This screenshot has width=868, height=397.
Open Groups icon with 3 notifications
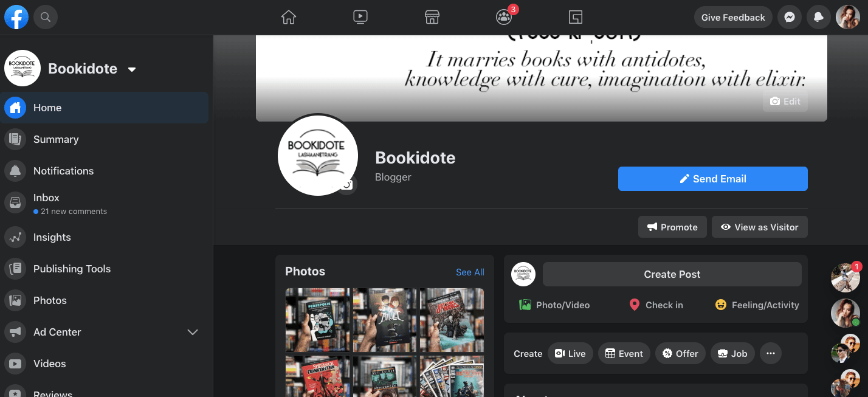coord(504,18)
